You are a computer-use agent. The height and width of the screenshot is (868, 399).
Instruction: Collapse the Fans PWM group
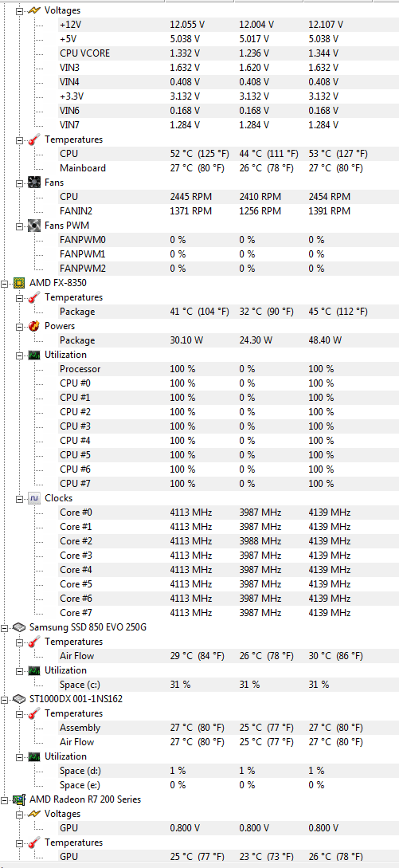20,226
